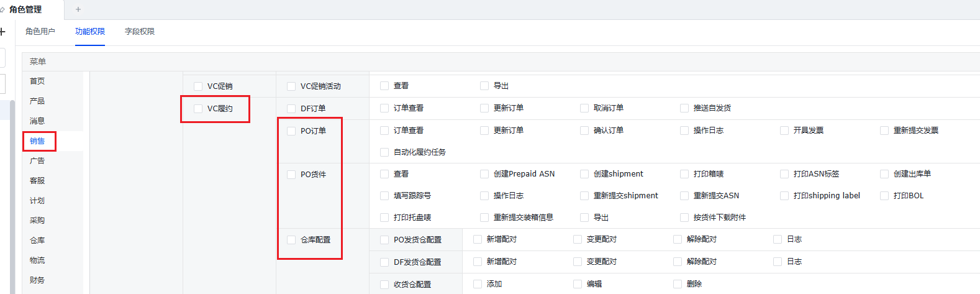Viewport: 980px width, 294px height.
Task: Tick the PO订单 checkbox
Action: (291, 131)
